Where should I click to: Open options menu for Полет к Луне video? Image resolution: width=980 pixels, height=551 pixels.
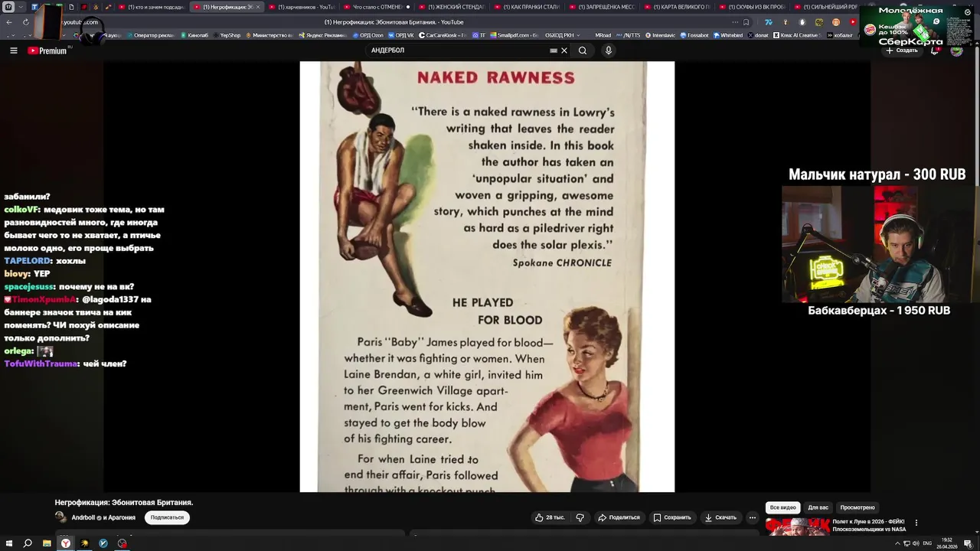click(916, 523)
